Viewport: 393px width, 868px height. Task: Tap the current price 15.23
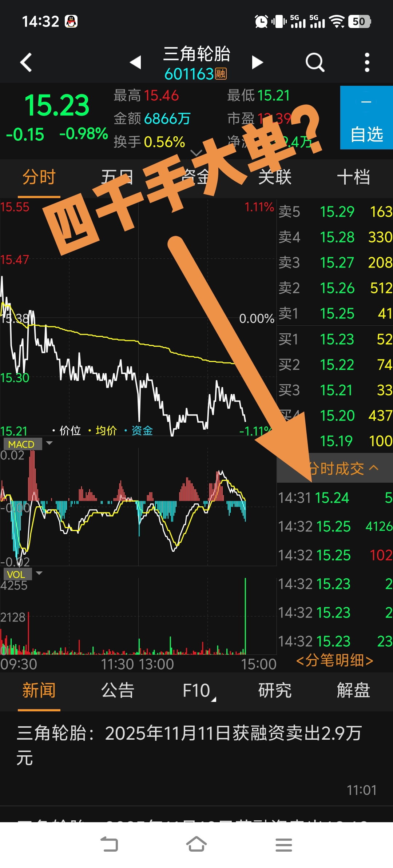point(57,105)
